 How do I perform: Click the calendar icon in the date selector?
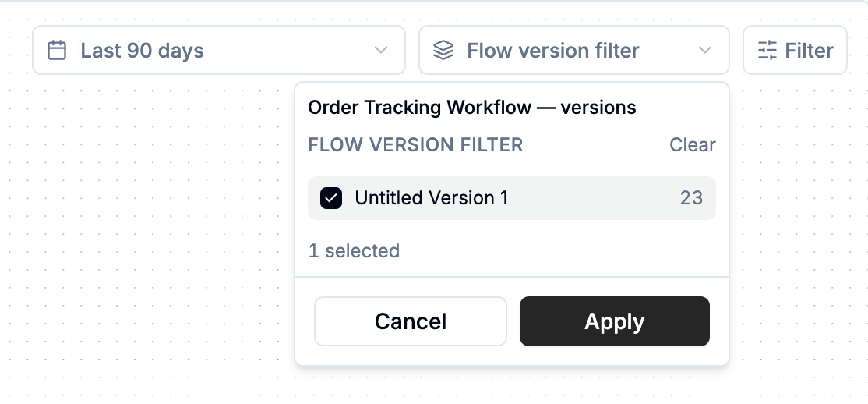click(57, 50)
